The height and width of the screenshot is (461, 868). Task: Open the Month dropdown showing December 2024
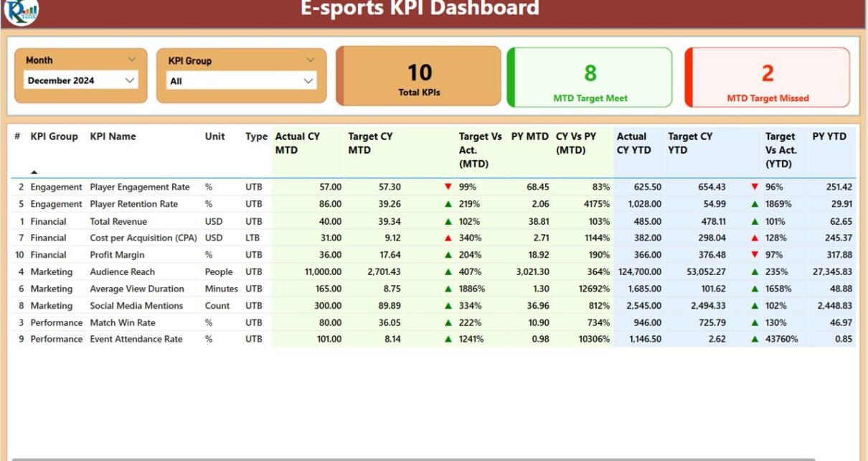81,80
